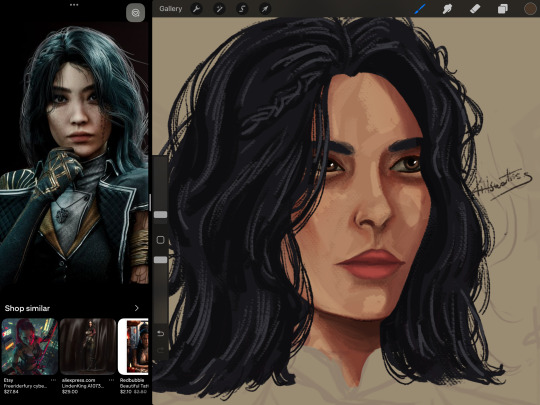Open options dots for Etsy product

click(x=53, y=380)
